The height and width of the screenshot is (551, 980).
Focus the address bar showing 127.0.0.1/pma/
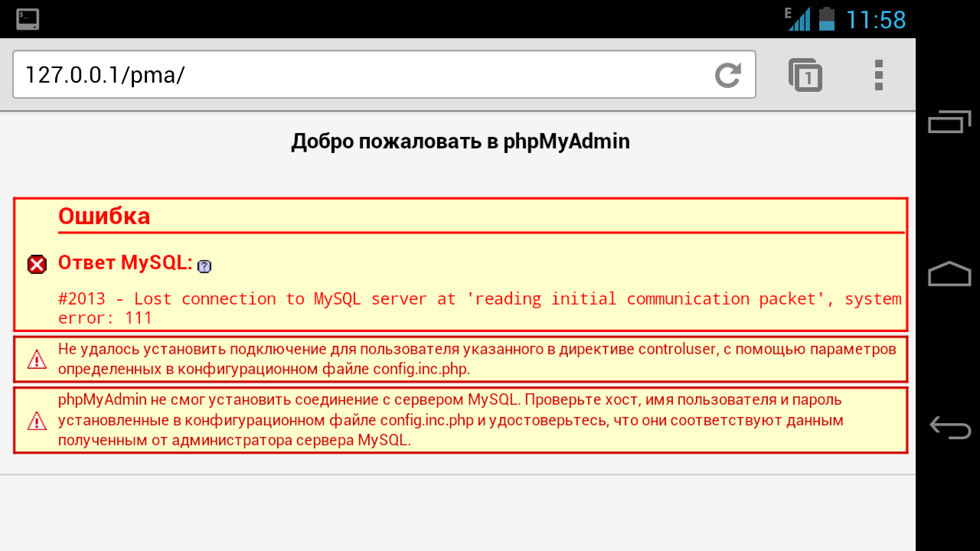click(384, 75)
